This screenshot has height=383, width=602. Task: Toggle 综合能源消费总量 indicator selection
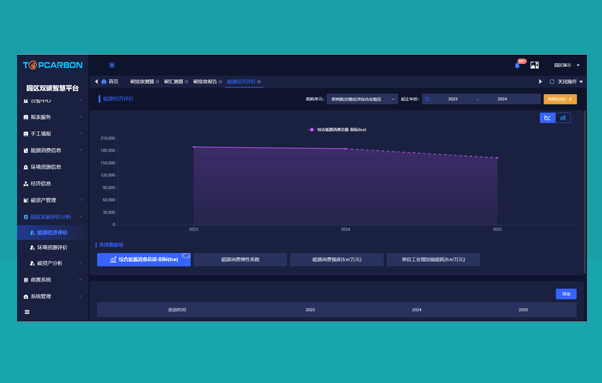[144, 259]
